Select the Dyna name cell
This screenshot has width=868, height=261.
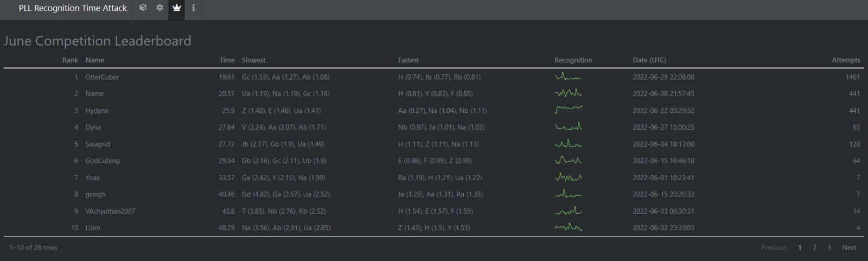(93, 127)
